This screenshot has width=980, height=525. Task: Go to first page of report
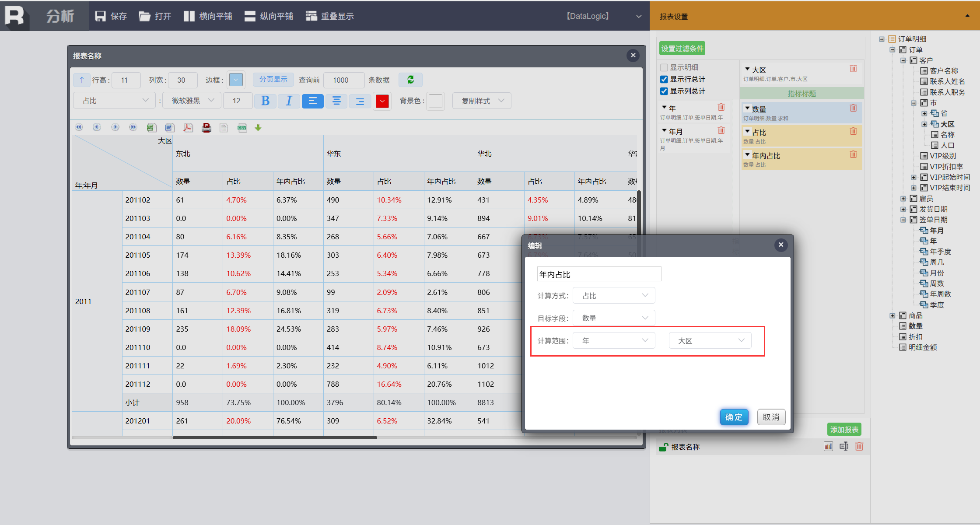[x=79, y=127]
